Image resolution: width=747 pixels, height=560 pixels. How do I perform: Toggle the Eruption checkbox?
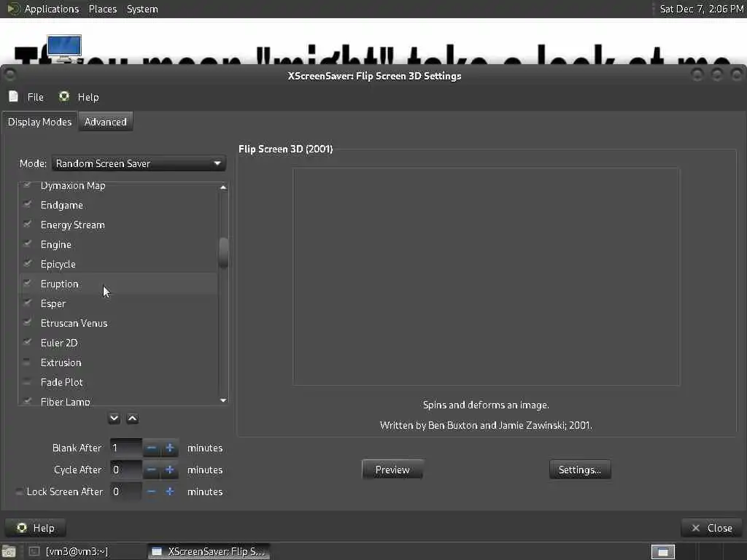tap(27, 284)
